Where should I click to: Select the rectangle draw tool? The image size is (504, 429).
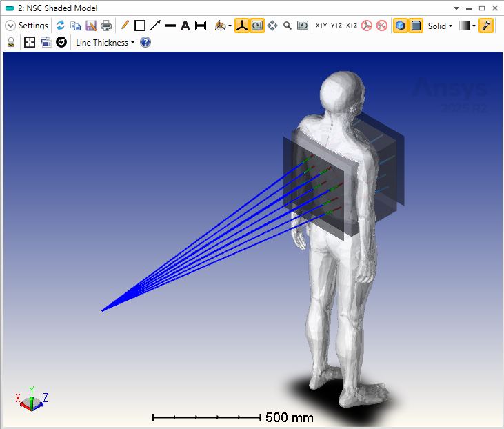140,26
